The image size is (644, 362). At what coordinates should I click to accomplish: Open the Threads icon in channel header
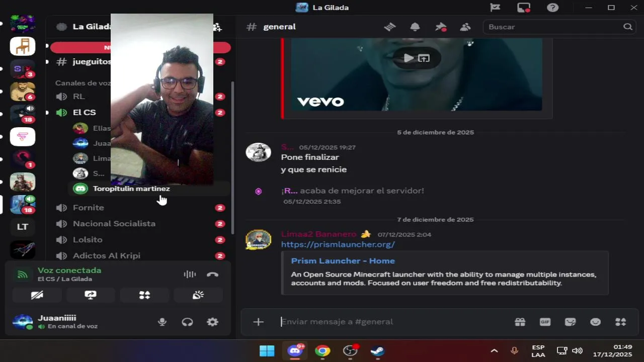coord(390,27)
